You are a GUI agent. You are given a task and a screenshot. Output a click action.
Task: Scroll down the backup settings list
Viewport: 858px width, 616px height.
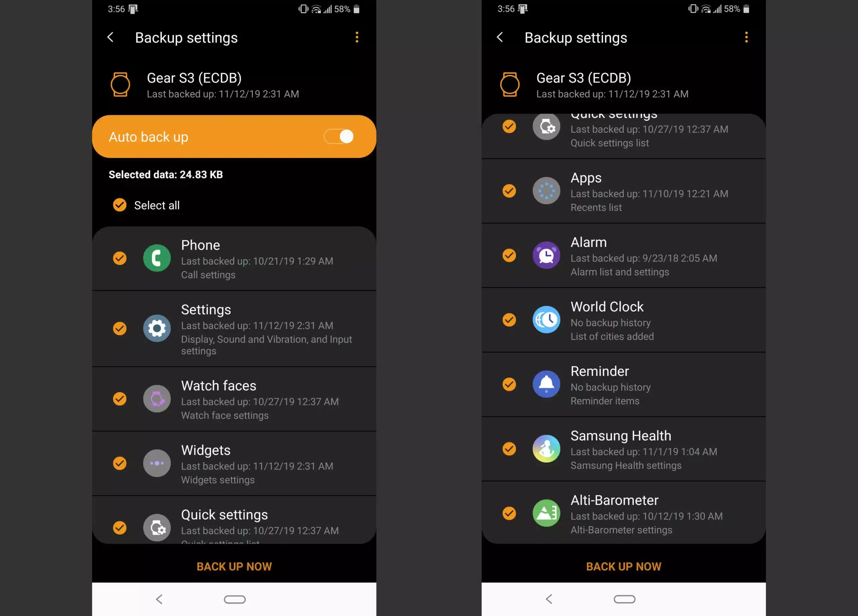click(234, 399)
